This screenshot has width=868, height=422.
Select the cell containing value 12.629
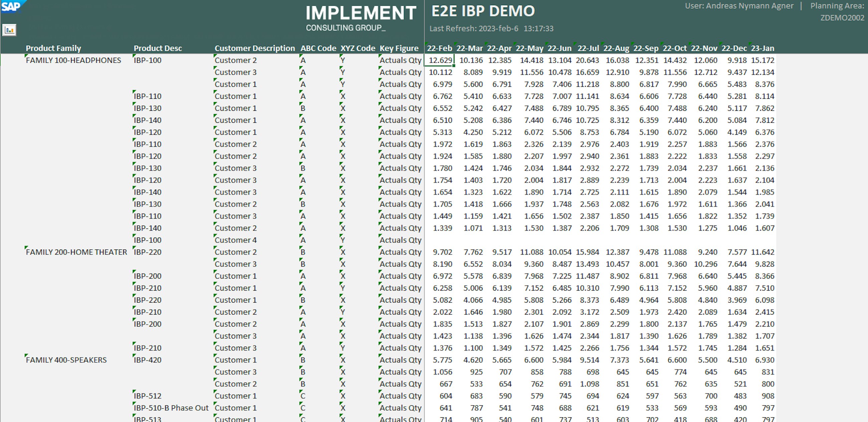pyautogui.click(x=440, y=60)
